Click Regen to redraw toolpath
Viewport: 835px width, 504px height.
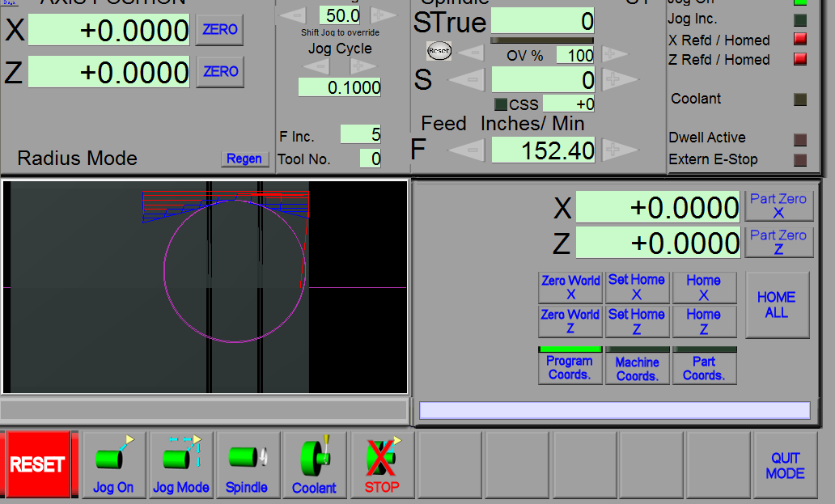pyautogui.click(x=244, y=159)
